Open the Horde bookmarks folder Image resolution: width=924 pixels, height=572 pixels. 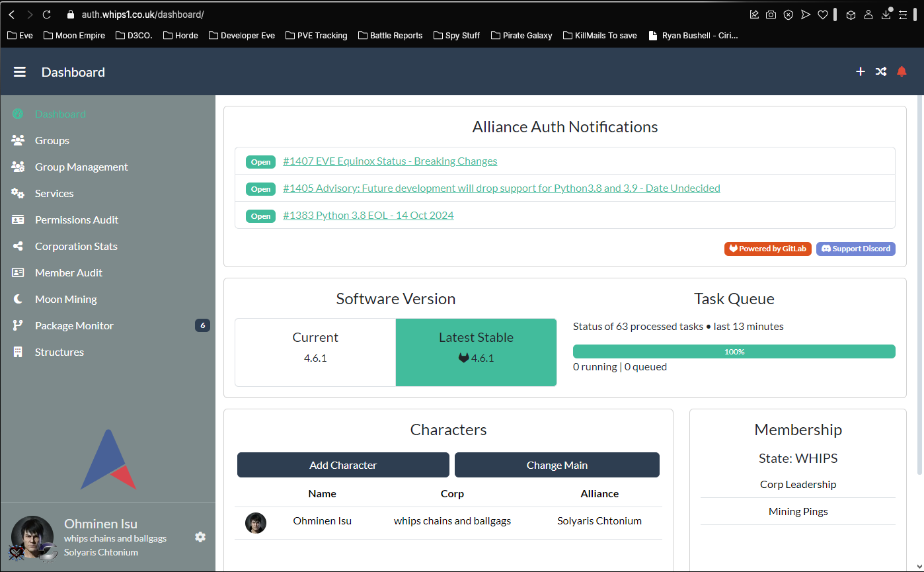pos(180,36)
